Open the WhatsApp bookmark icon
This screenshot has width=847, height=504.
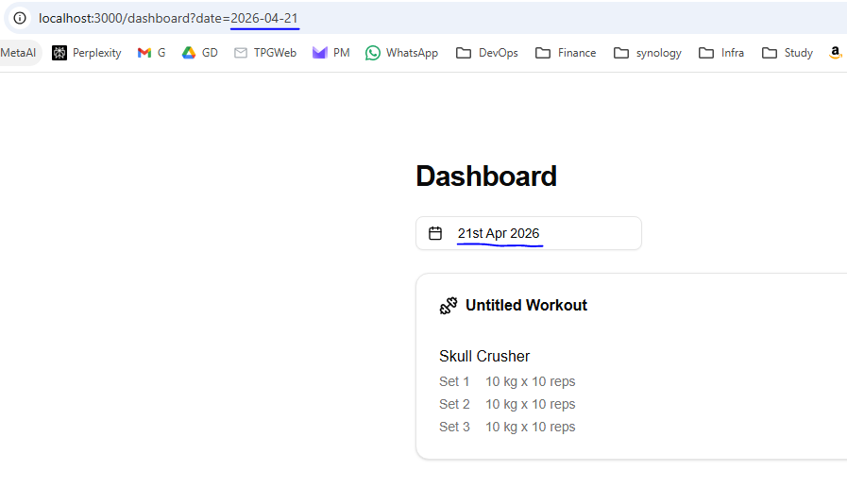[x=373, y=53]
